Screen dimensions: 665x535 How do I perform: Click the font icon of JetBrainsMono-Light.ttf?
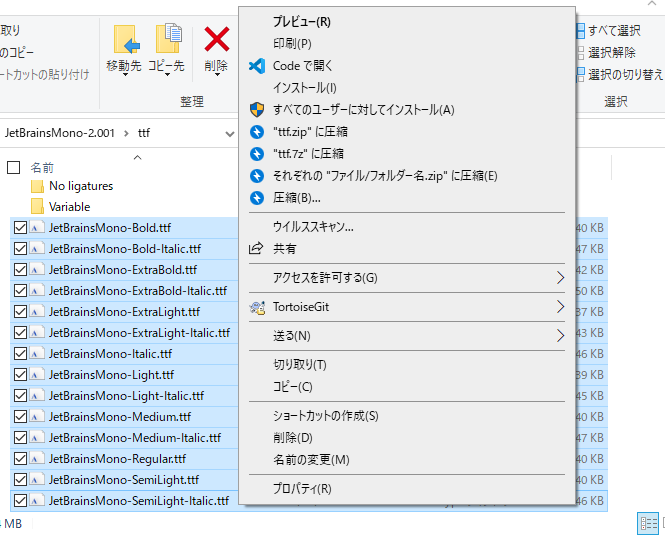tap(37, 375)
